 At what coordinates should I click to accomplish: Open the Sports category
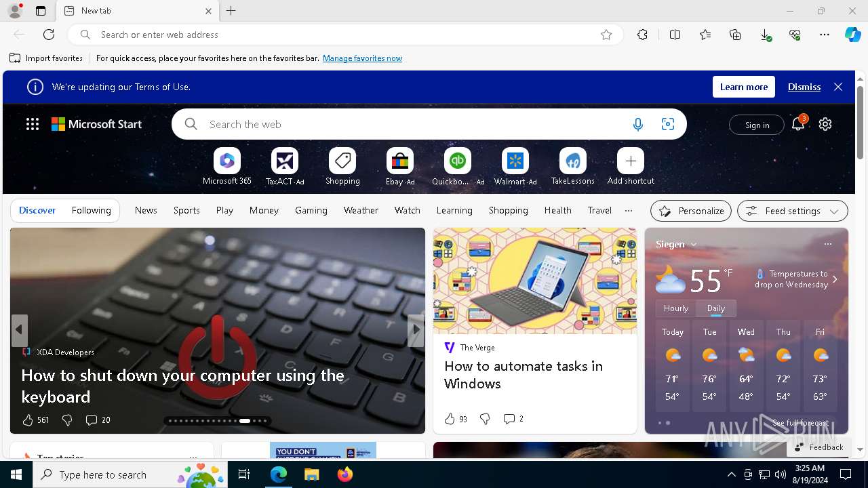186,211
